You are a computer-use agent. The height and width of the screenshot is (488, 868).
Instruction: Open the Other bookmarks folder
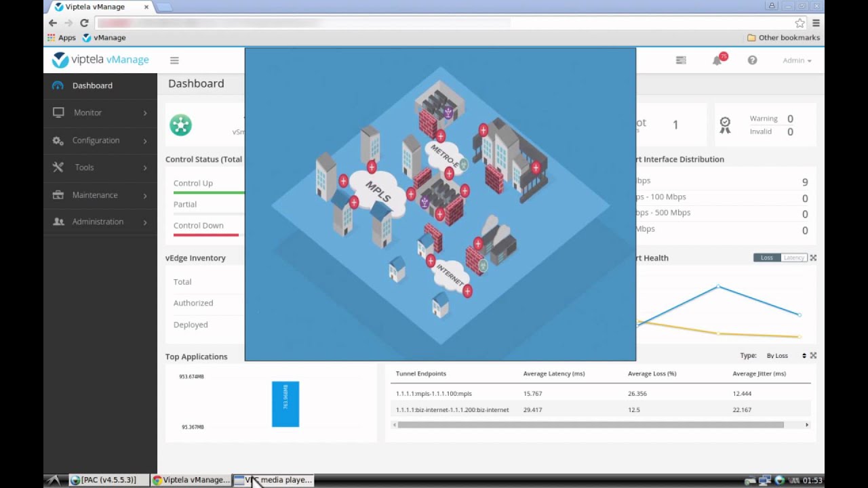pyautogui.click(x=783, y=38)
